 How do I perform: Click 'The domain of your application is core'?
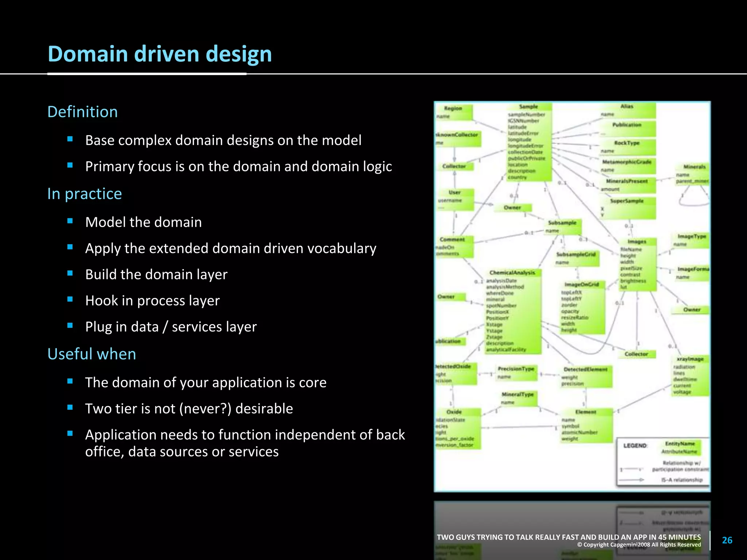pyautogui.click(x=206, y=382)
